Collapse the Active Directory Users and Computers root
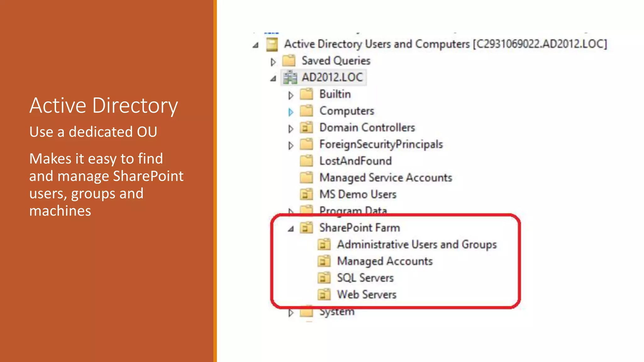Viewport: 644px width, 362px height. pyautogui.click(x=256, y=45)
